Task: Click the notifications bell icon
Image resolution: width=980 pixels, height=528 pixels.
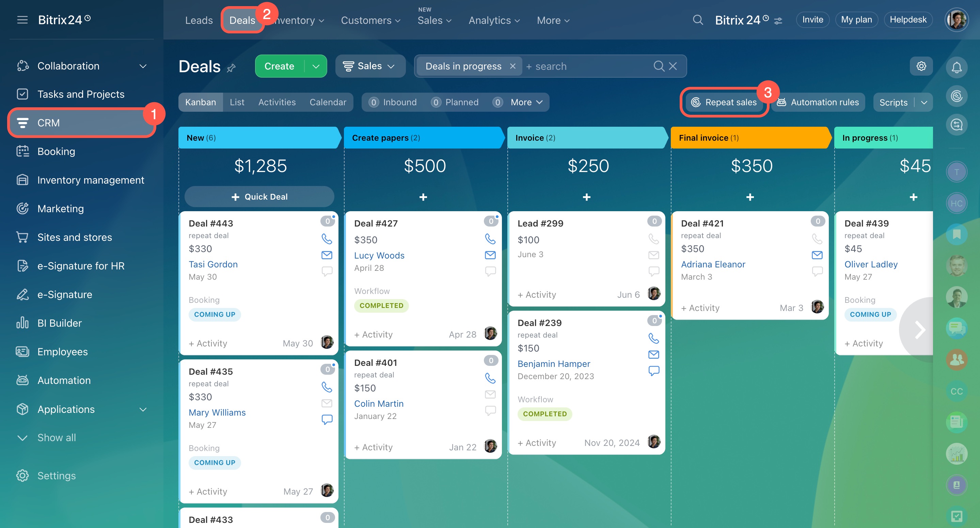Action: tap(957, 67)
